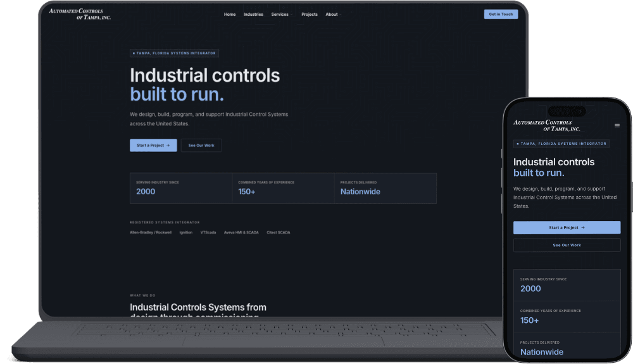Click the Automated Controls of Tampa logo on laptop
633x364 pixels.
tap(80, 14)
